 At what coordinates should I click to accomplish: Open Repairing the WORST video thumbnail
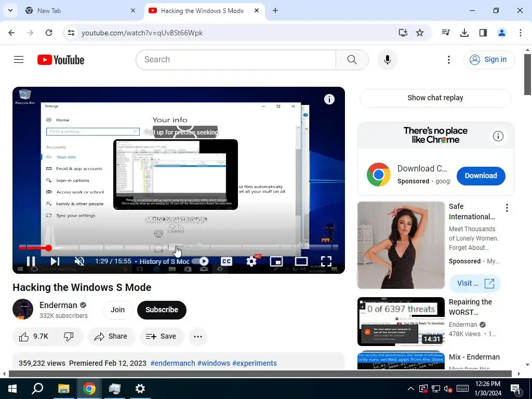(x=401, y=321)
